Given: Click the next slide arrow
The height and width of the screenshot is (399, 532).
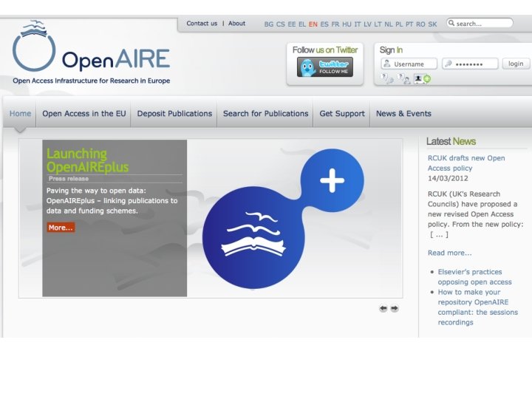Looking at the screenshot, I should pyautogui.click(x=395, y=308).
